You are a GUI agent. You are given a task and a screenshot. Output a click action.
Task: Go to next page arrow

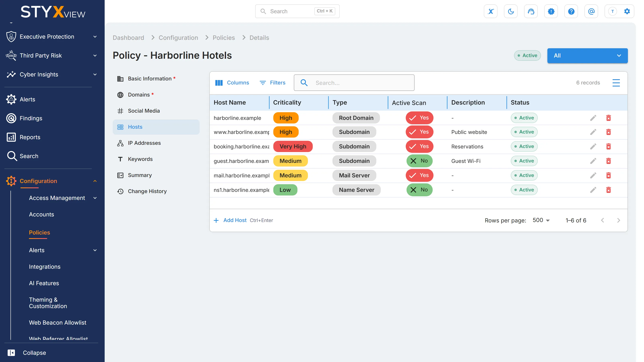tap(618, 220)
